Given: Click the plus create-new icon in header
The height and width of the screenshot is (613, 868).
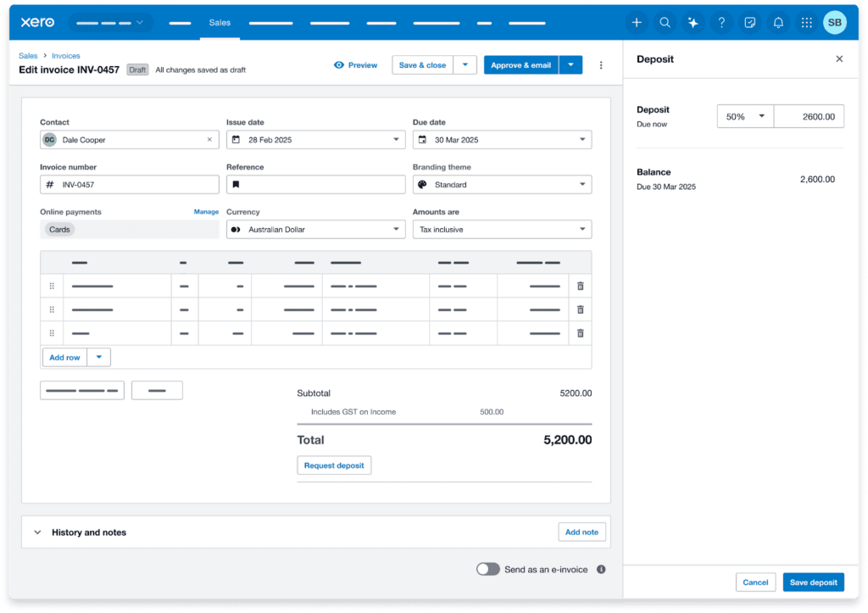Looking at the screenshot, I should 637,23.
